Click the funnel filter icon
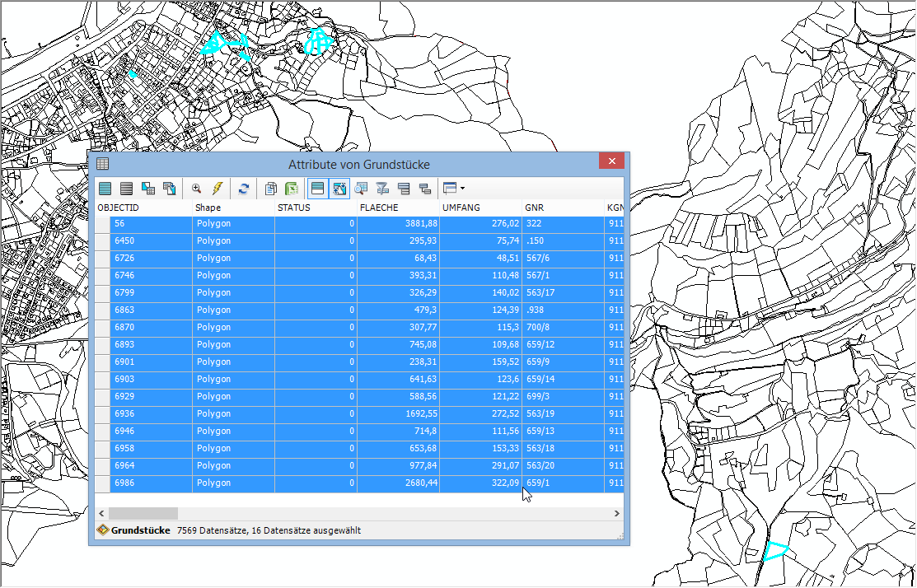 click(382, 189)
